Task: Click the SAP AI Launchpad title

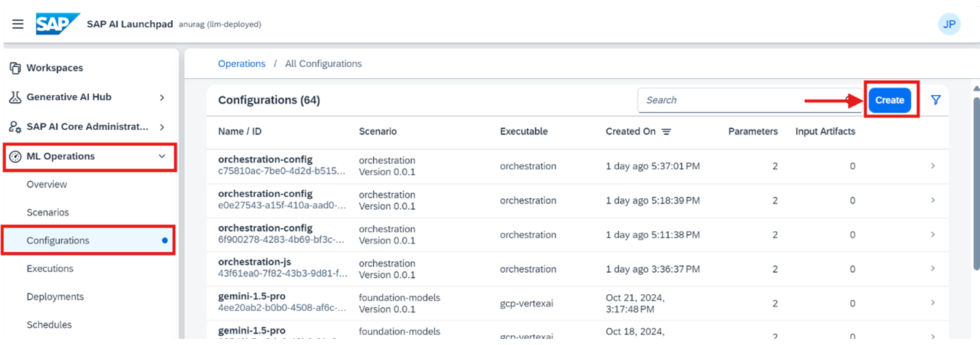Action: tap(130, 24)
